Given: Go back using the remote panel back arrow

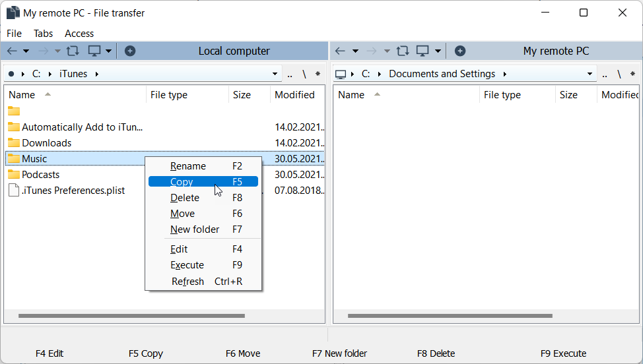Looking at the screenshot, I should click(x=341, y=51).
